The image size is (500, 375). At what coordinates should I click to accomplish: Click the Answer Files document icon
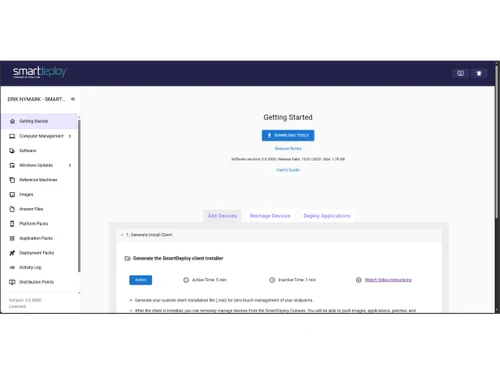(12, 209)
